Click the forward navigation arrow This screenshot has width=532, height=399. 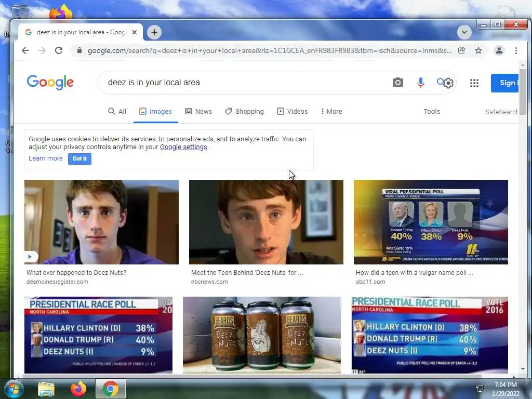pyautogui.click(x=42, y=50)
